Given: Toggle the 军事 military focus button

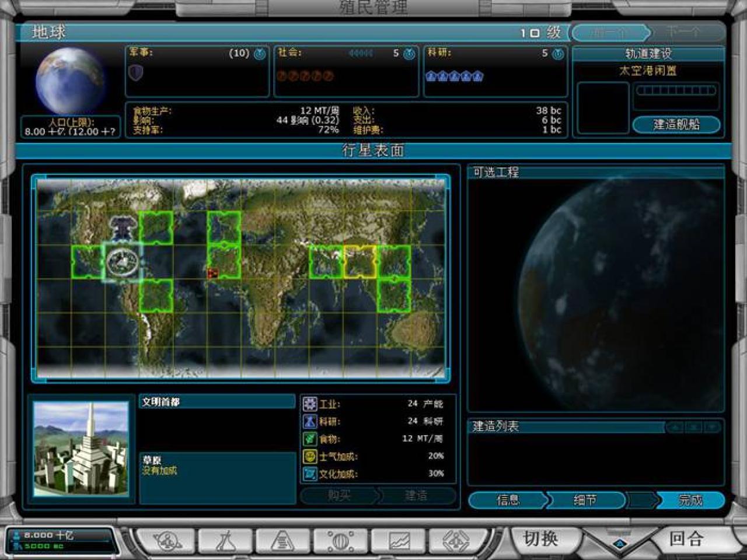Looking at the screenshot, I should coord(260,54).
